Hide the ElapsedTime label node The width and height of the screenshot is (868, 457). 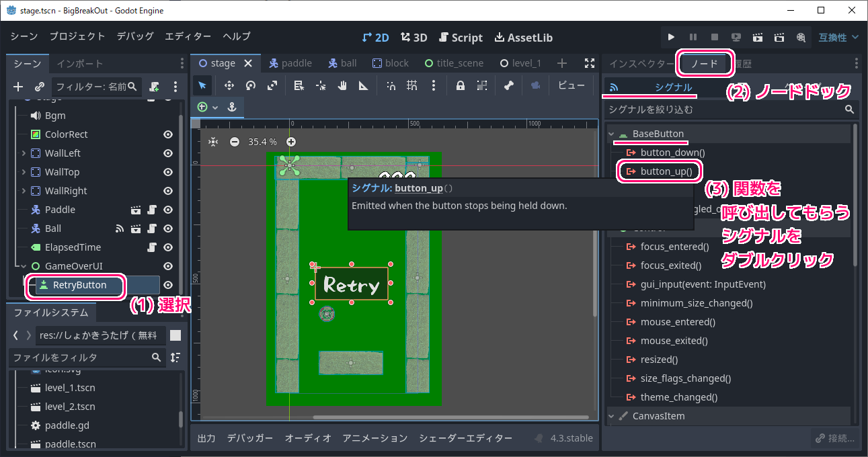point(168,247)
